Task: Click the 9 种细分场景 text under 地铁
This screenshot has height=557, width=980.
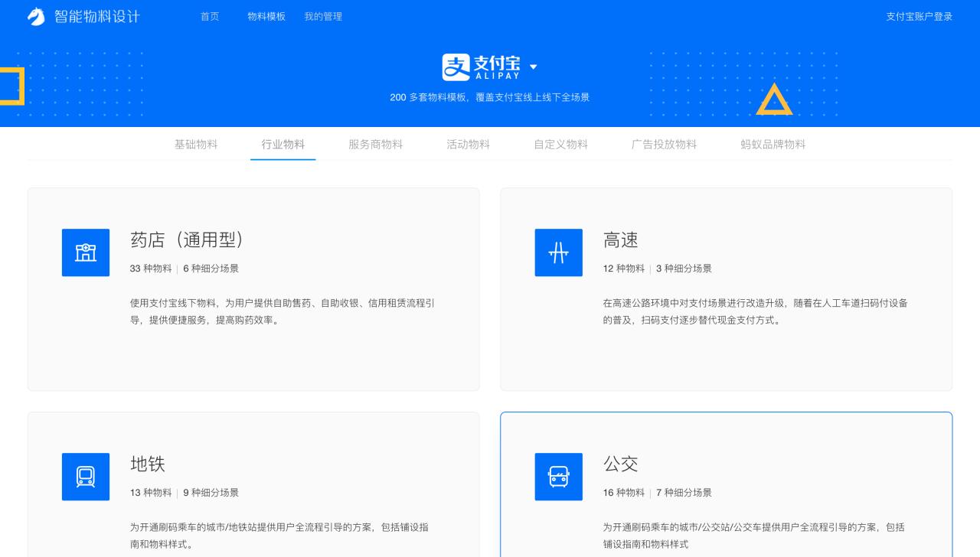Action: pyautogui.click(x=211, y=493)
